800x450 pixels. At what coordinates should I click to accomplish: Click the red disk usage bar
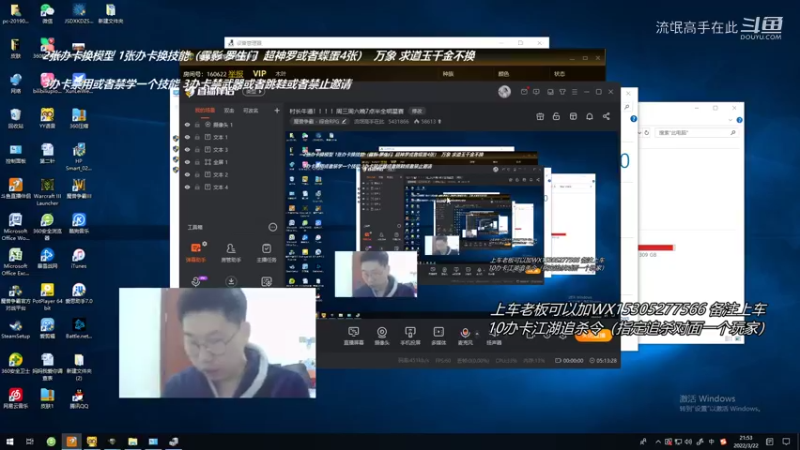(x=656, y=248)
